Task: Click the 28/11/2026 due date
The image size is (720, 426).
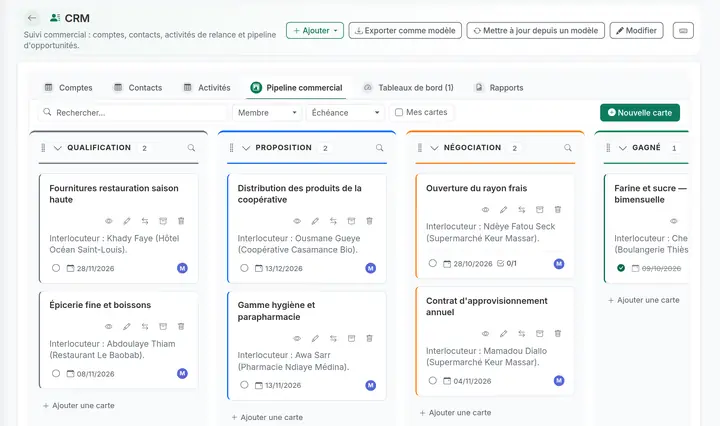Action: coord(90,268)
